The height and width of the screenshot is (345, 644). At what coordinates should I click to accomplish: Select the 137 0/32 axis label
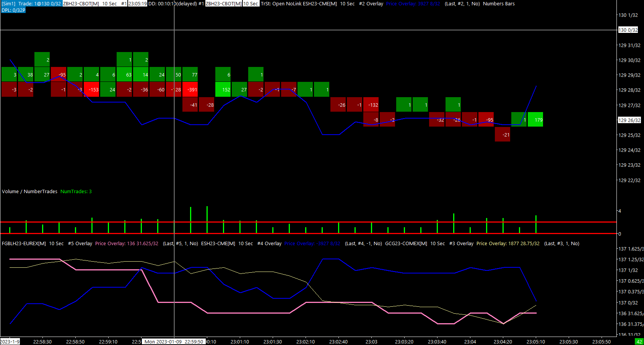[628, 303]
